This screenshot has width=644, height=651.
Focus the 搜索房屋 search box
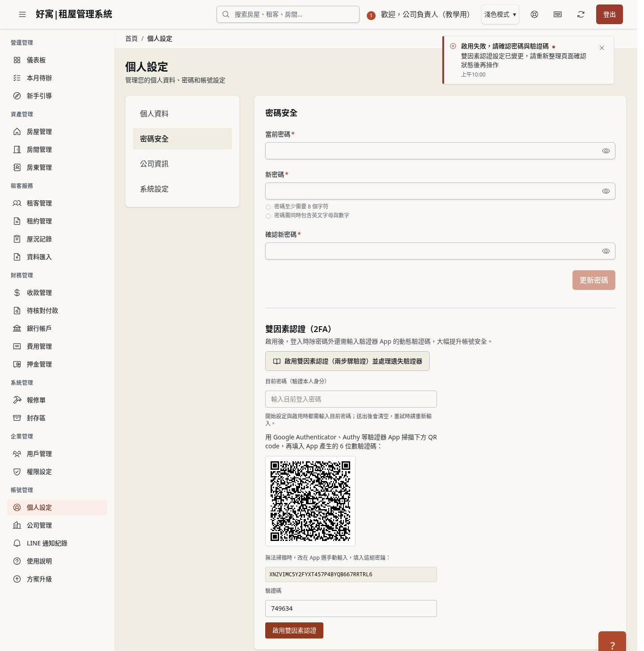point(288,14)
